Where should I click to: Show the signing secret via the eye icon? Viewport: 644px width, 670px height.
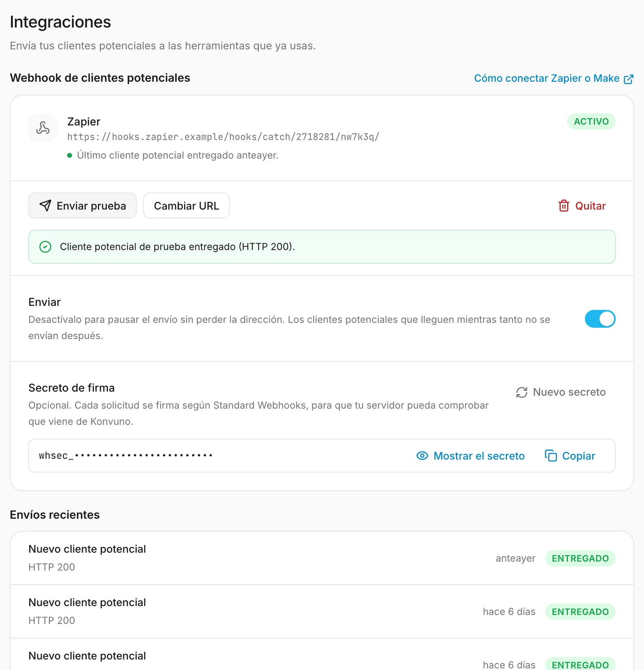point(422,456)
